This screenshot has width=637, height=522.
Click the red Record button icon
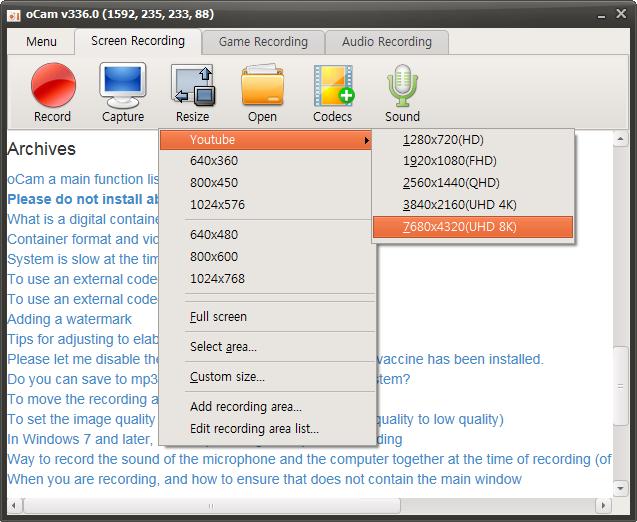click(x=53, y=85)
